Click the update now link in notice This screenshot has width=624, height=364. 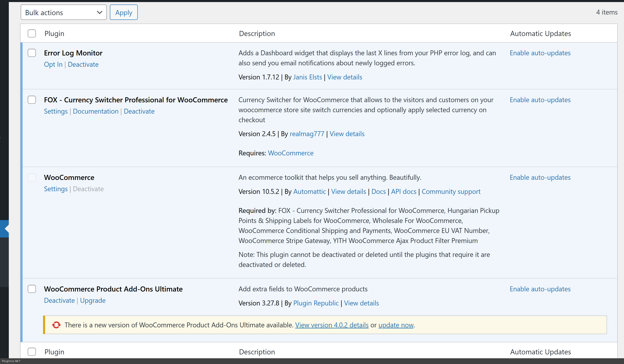point(396,325)
